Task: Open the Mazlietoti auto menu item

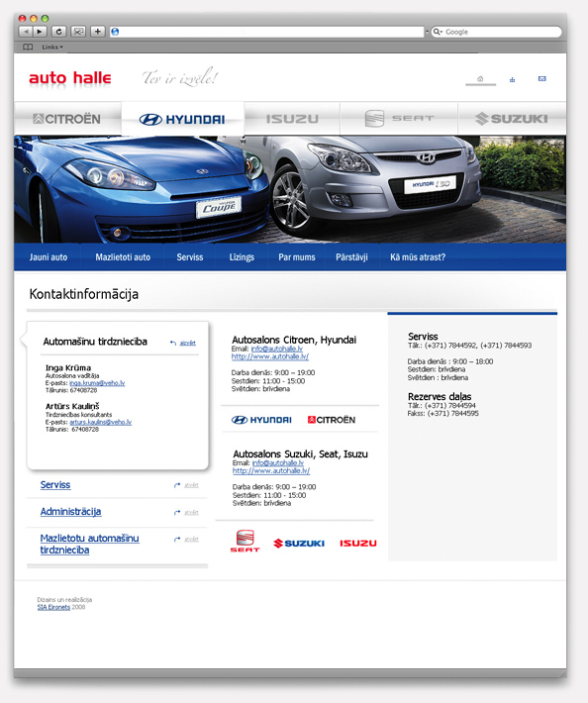Action: coord(123,257)
